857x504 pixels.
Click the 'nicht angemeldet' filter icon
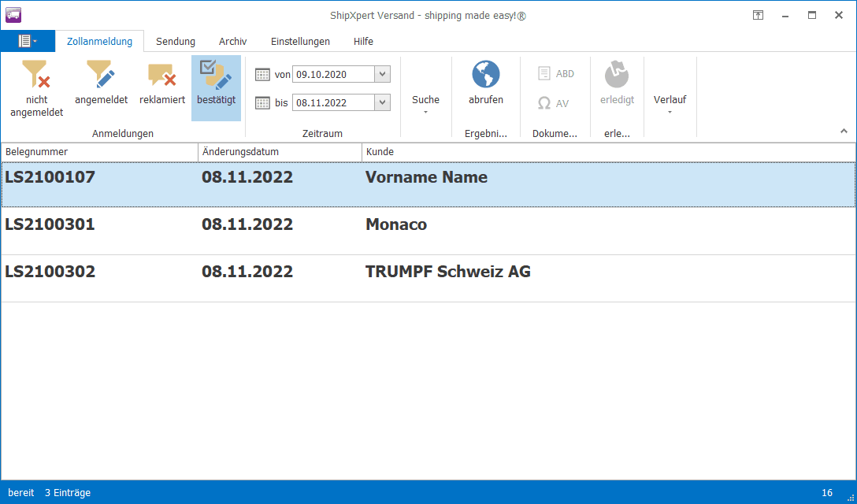36,75
